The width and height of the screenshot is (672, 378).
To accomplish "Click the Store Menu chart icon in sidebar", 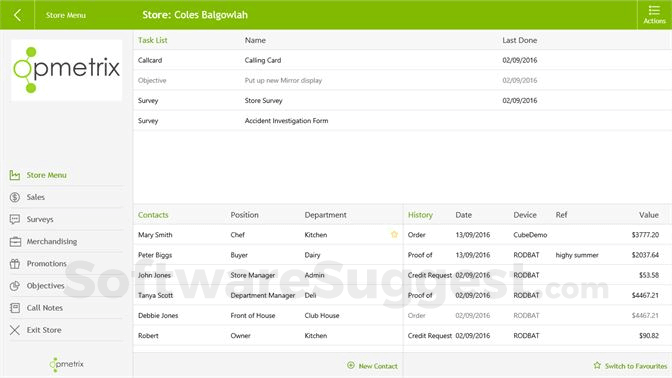I will [15, 175].
